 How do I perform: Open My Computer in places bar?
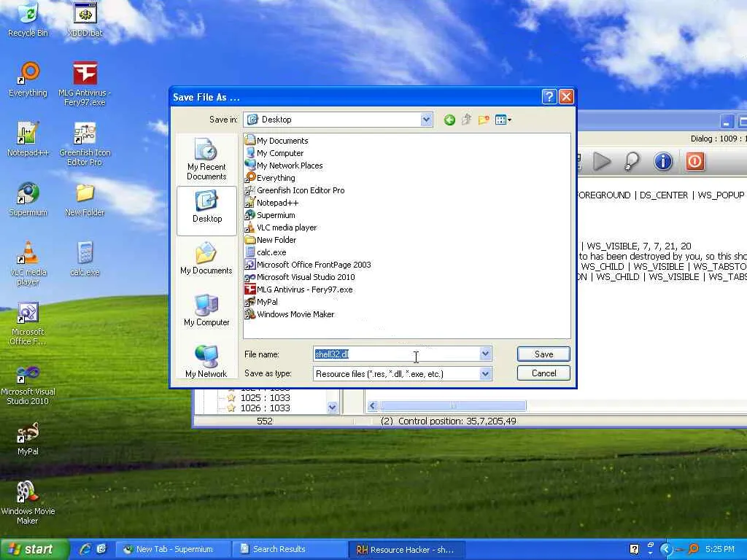point(206,310)
